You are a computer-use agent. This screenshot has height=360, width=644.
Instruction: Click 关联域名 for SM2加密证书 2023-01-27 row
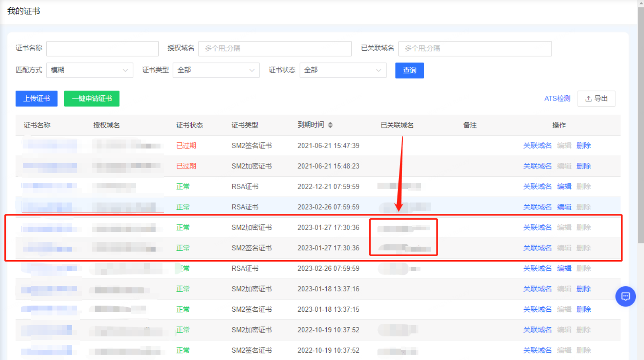(x=537, y=227)
